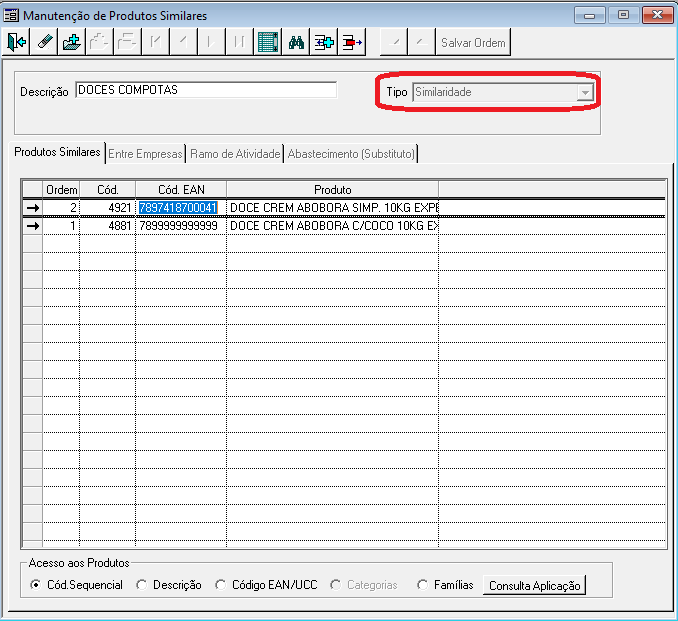This screenshot has width=678, height=621.
Task: Click the Descrição field with DOCES COMPOTAS
Action: pyautogui.click(x=206, y=90)
